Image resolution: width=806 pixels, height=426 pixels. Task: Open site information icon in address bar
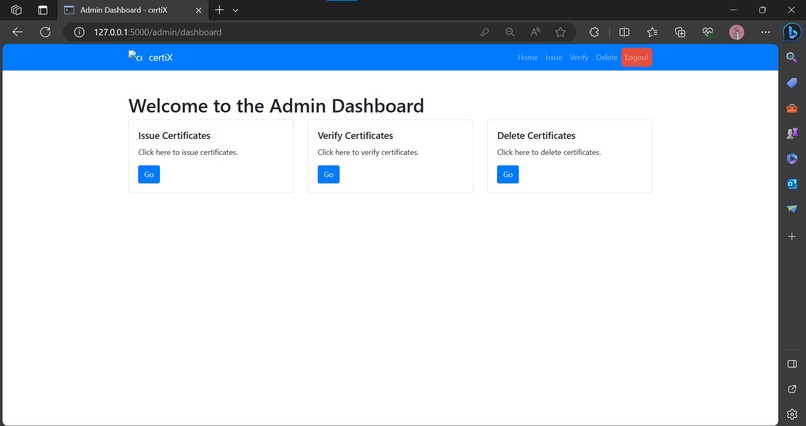[x=79, y=32]
